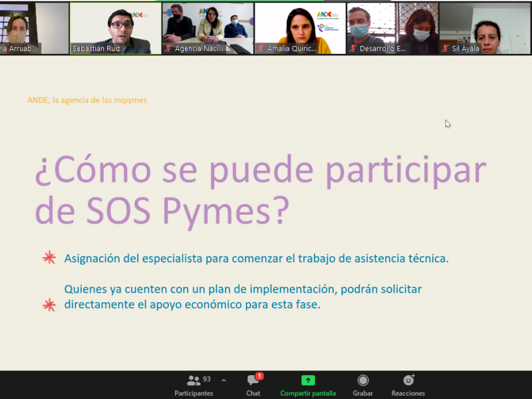Click the Reacciones label
532x399 pixels.
tap(408, 393)
